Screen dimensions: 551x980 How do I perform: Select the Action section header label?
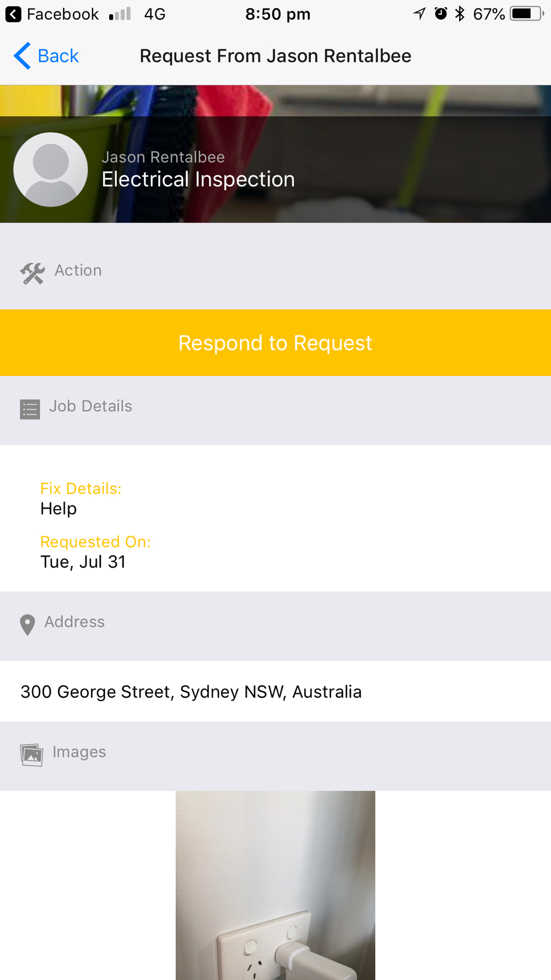point(78,270)
